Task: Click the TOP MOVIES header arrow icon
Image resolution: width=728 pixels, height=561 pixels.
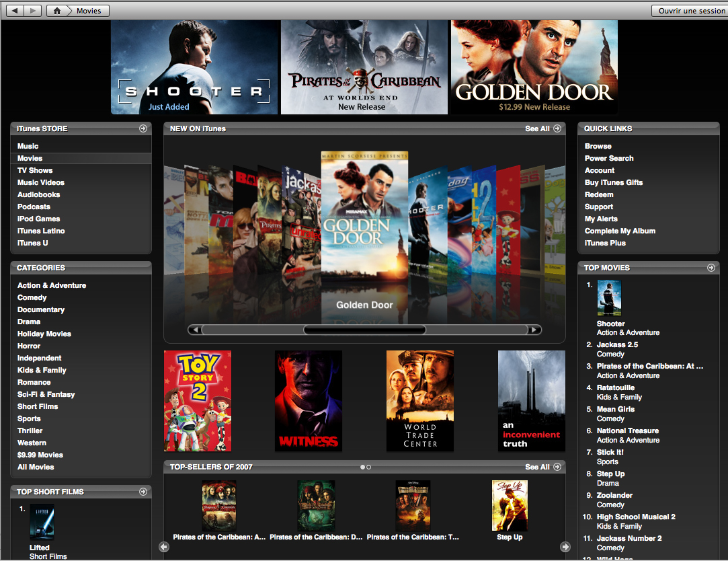Action: point(711,268)
